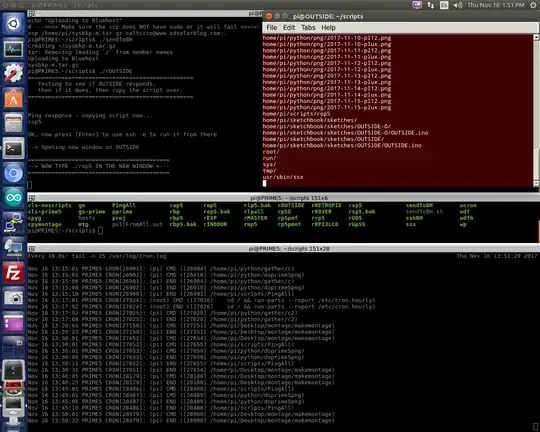The width and height of the screenshot is (540, 432).
Task: Open the purple window app in dock
Action: [x=13, y=323]
